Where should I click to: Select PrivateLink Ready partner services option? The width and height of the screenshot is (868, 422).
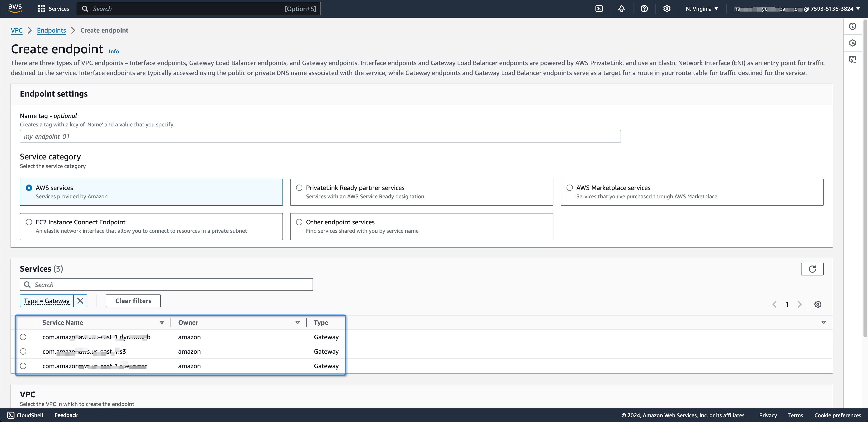point(299,188)
